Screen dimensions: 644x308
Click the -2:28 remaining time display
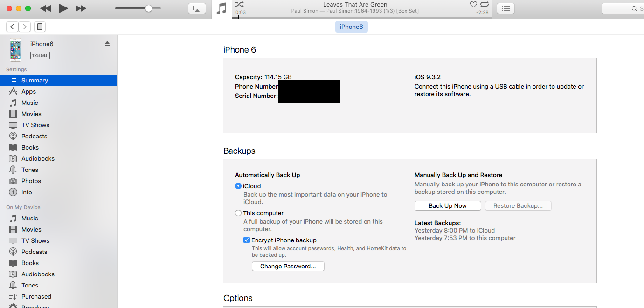click(482, 12)
